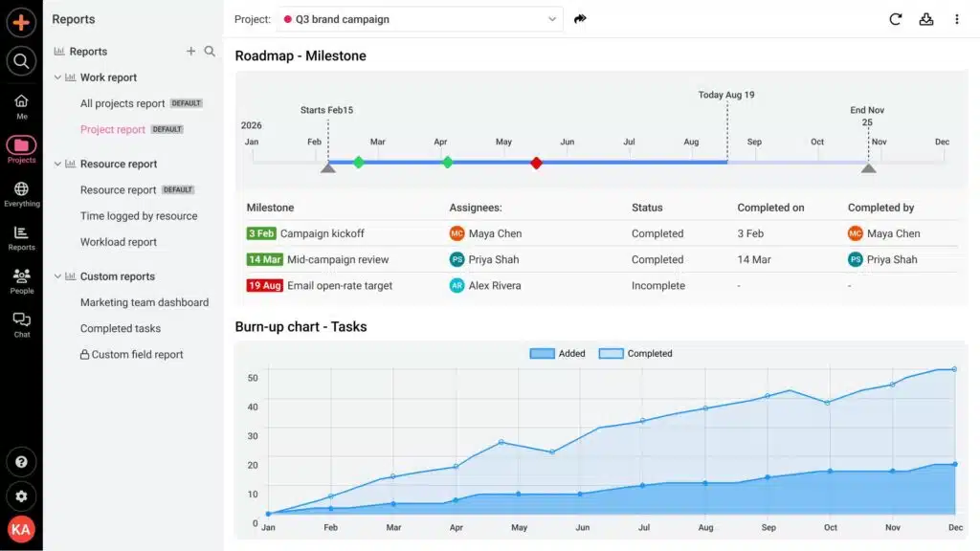This screenshot has height=551, width=980.
Task: Click the Status column header
Action: point(647,208)
